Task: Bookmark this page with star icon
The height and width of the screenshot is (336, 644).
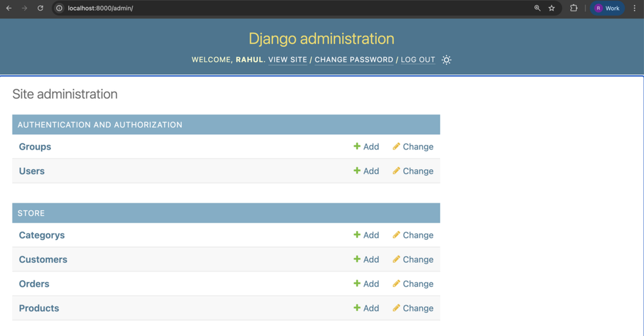Action: [552, 8]
